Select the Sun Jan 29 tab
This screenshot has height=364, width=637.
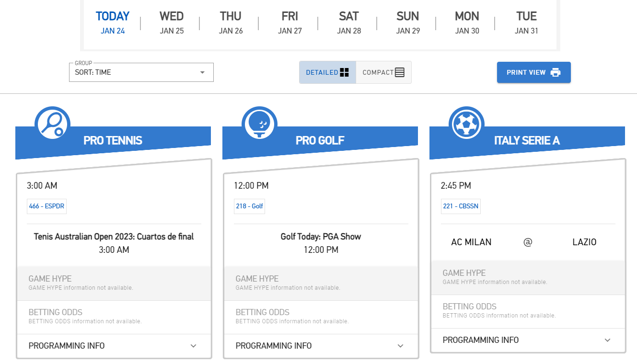pyautogui.click(x=408, y=23)
